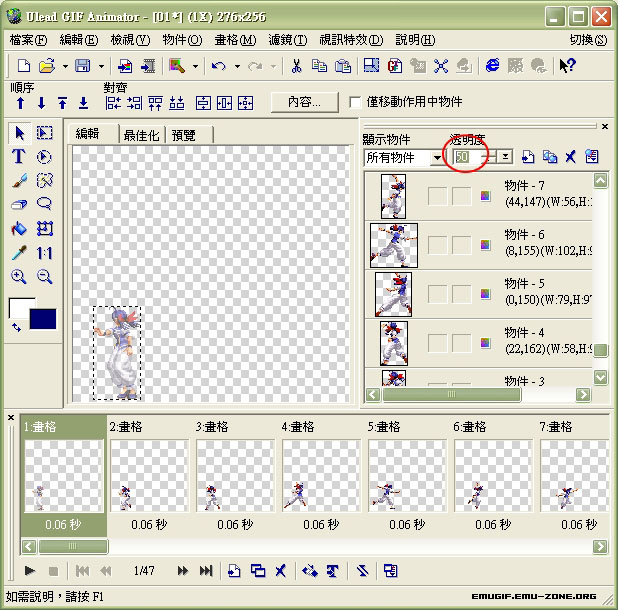Toggle second box beside 物件 - 6

pyautogui.click(x=461, y=244)
